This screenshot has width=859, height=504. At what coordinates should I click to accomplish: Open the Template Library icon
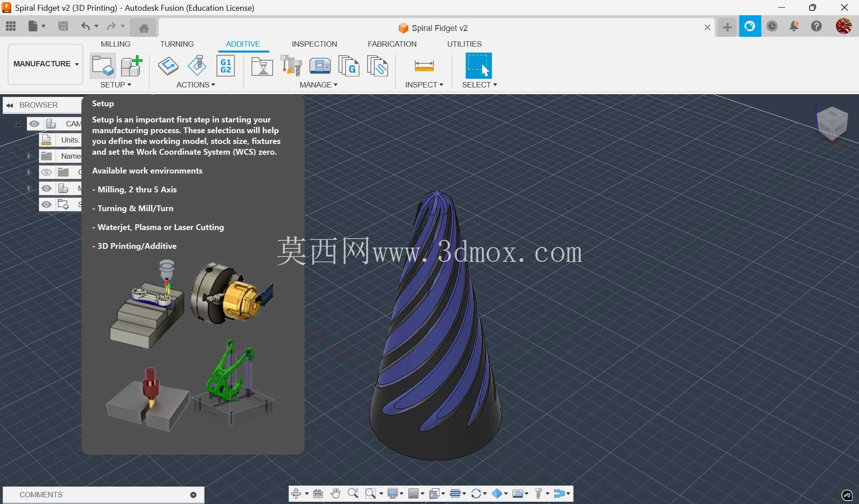click(x=377, y=66)
